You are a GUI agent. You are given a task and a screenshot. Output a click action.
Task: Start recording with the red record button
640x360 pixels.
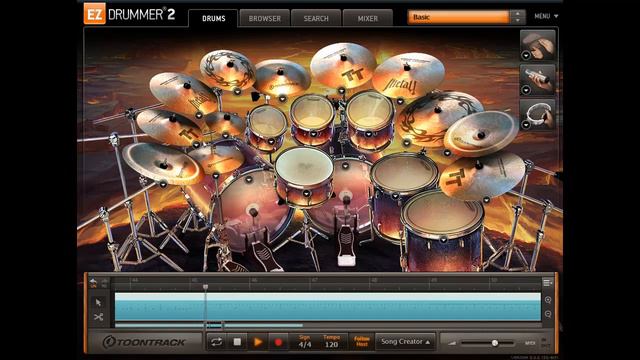coord(278,342)
